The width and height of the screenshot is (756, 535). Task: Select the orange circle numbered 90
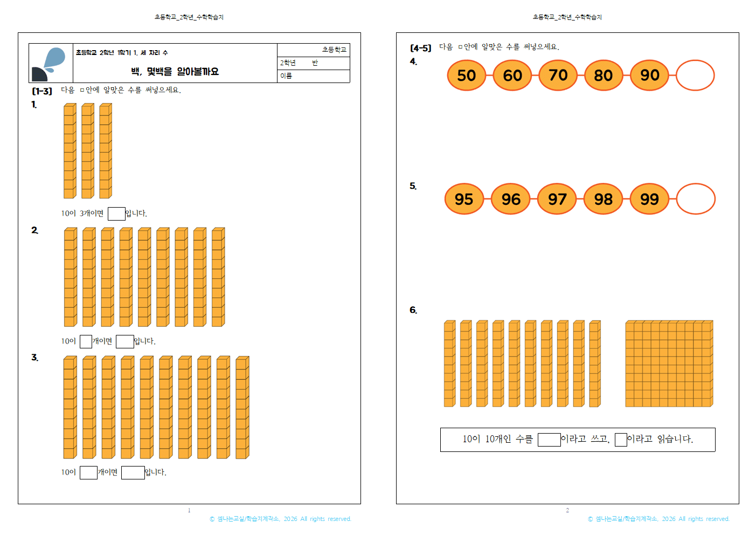649,76
